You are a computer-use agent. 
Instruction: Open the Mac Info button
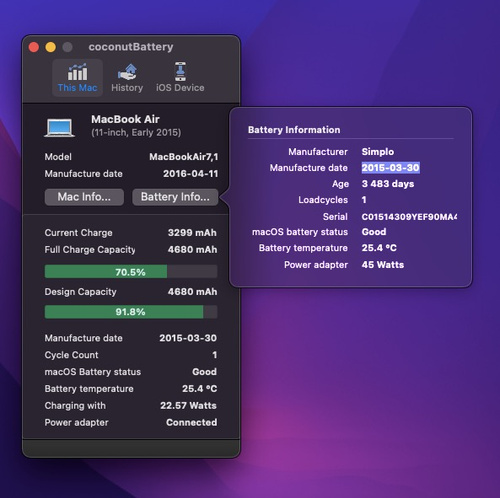click(x=84, y=197)
